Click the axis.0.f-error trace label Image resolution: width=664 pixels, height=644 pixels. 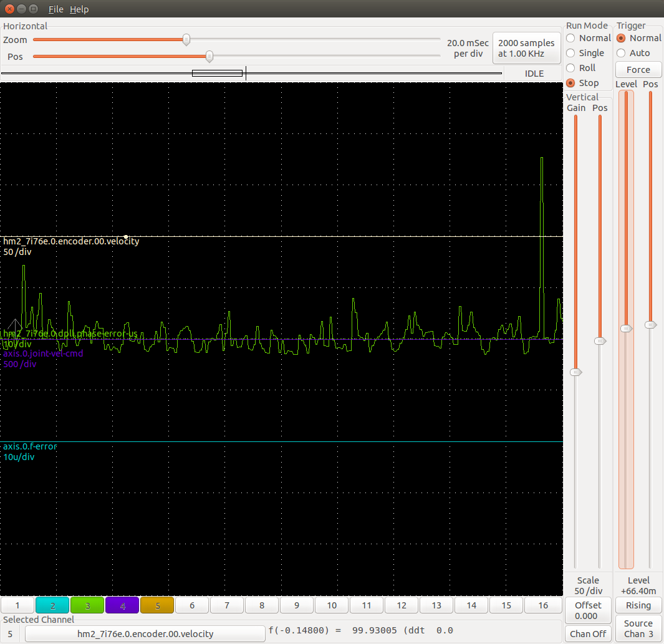(x=30, y=446)
